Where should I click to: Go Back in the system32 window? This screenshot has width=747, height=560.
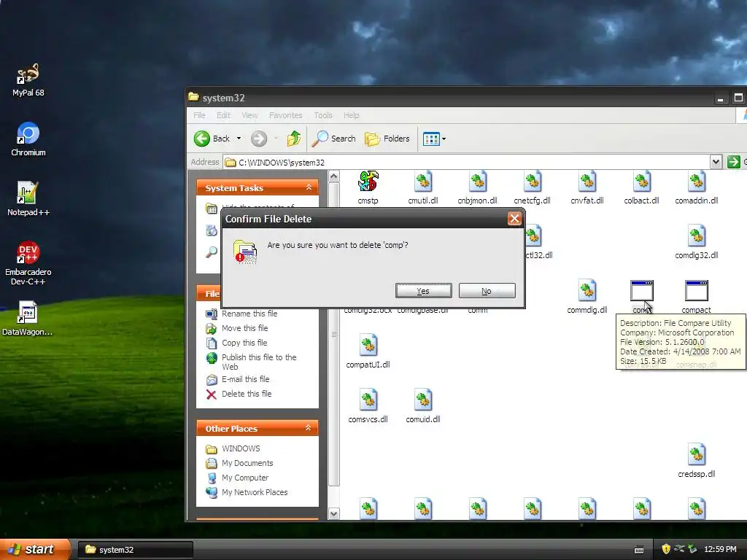click(x=212, y=139)
